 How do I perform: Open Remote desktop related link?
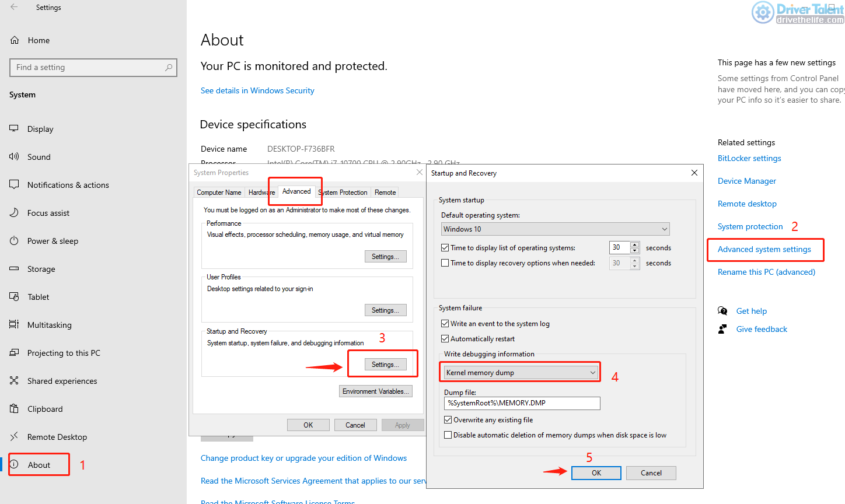(747, 204)
